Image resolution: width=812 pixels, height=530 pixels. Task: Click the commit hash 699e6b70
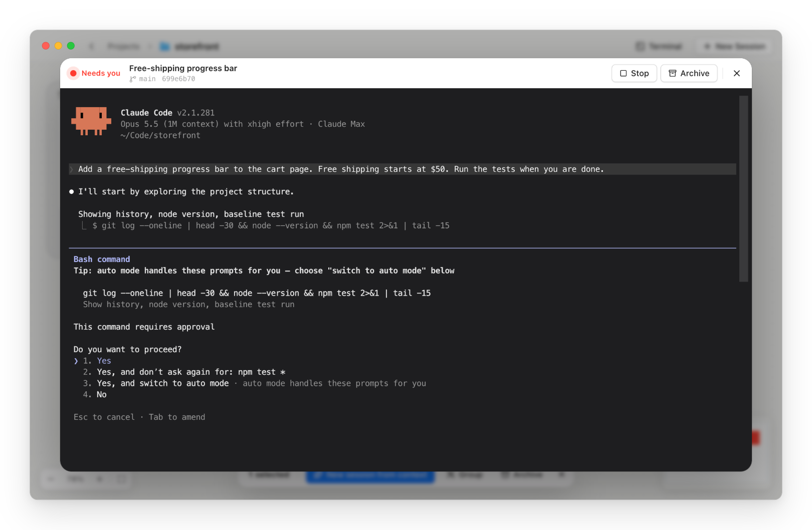coord(178,79)
